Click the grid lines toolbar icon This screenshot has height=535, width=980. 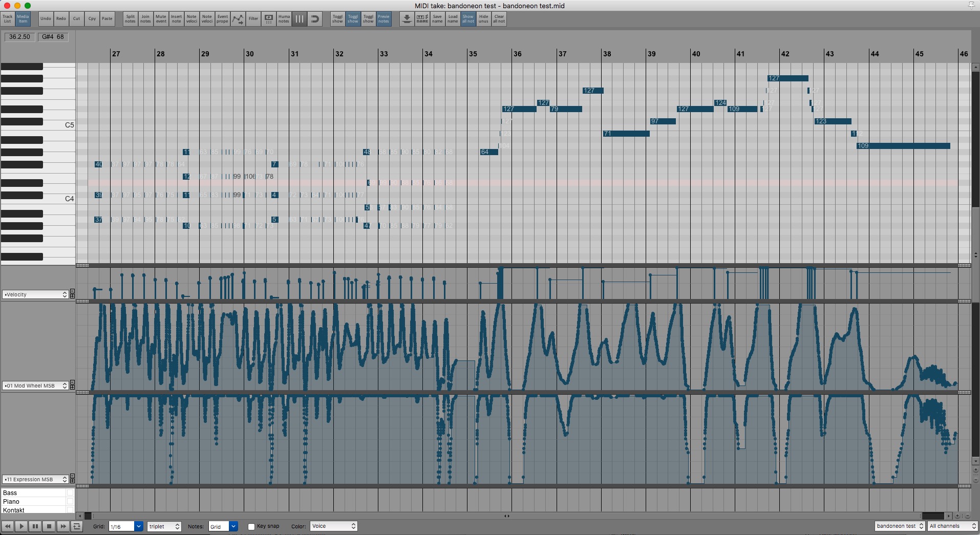(x=300, y=19)
